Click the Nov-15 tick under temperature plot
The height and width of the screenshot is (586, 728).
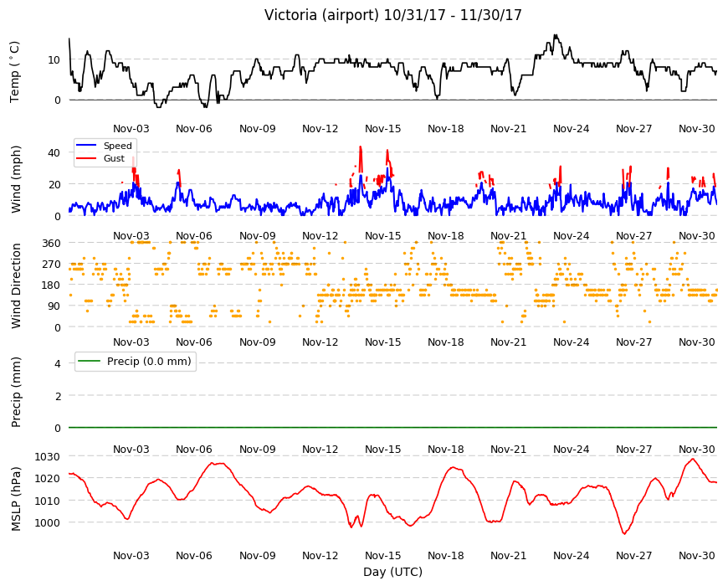tap(383, 129)
